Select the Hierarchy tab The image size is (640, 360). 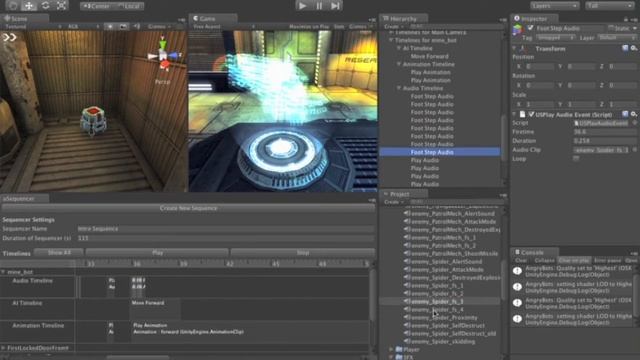coord(403,18)
